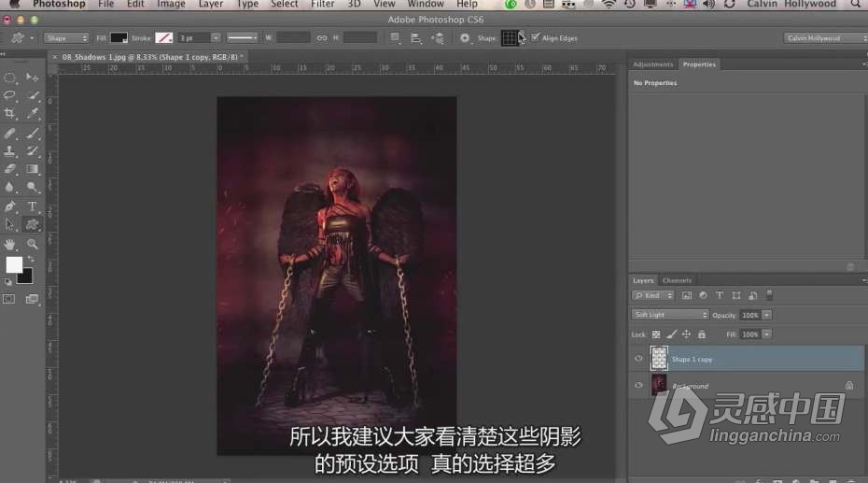The width and height of the screenshot is (868, 483).
Task: Select the Hand tool
Action: pos(10,244)
